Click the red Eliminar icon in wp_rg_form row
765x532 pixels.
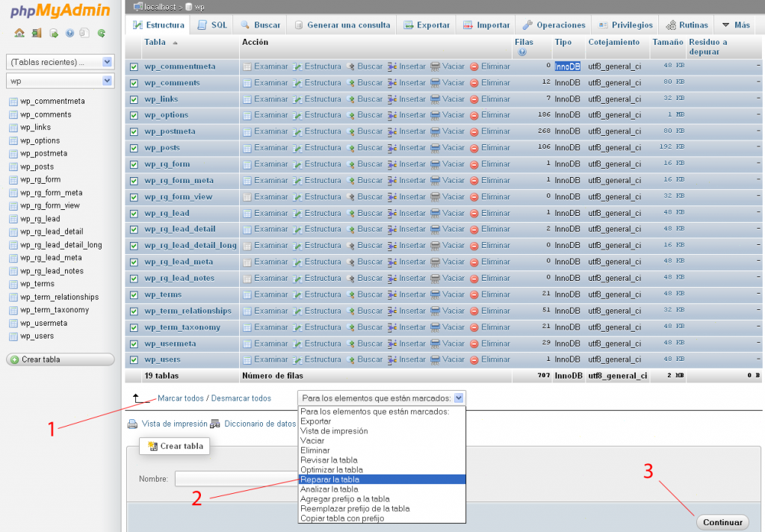point(474,164)
